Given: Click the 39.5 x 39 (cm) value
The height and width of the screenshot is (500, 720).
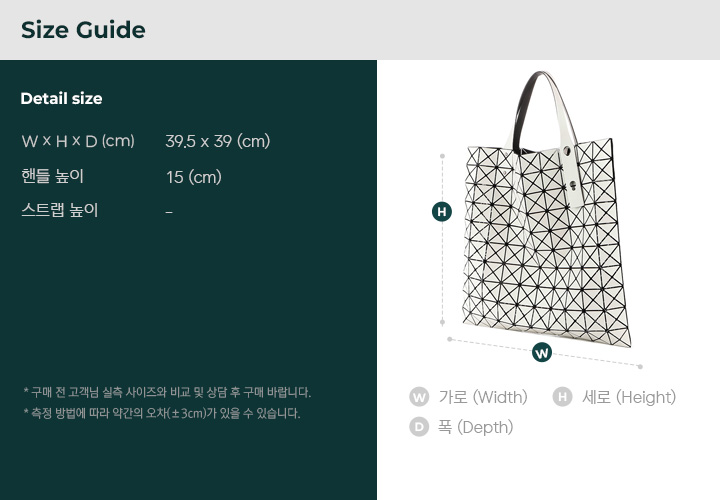Looking at the screenshot, I should pos(217,141).
